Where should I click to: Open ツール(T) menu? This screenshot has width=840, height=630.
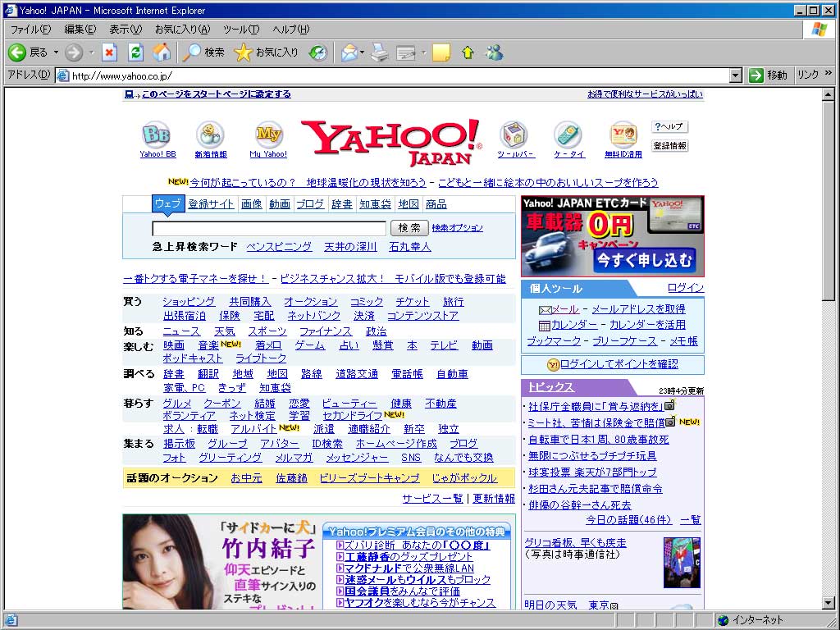[241, 29]
